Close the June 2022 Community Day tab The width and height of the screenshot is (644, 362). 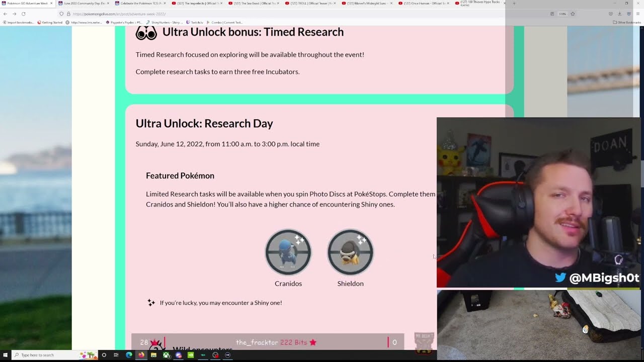108,3
